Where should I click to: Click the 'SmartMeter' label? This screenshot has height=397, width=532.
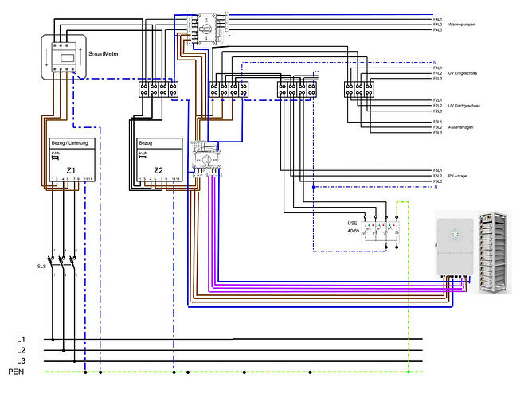coord(104,53)
